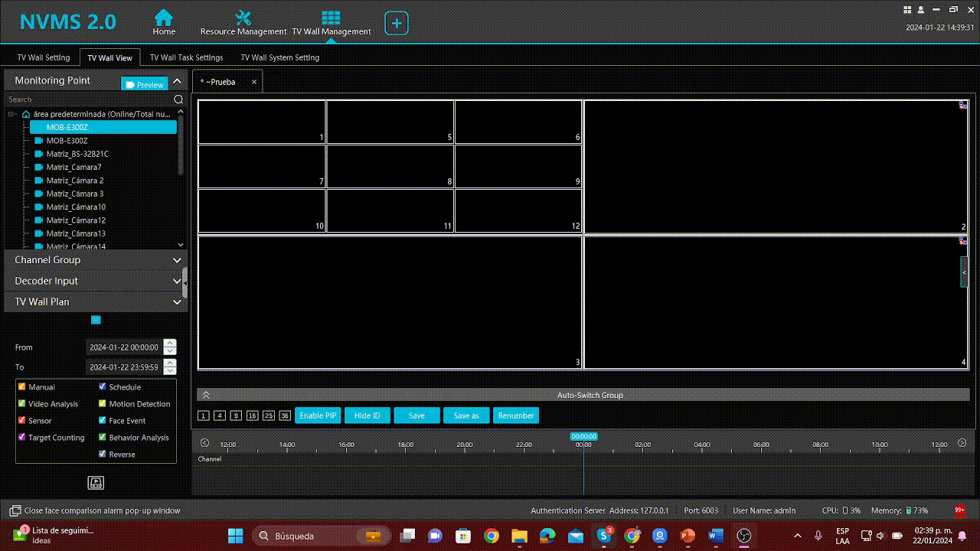Expand the Decoder Input section
The height and width of the screenshot is (551, 980).
(x=177, y=281)
